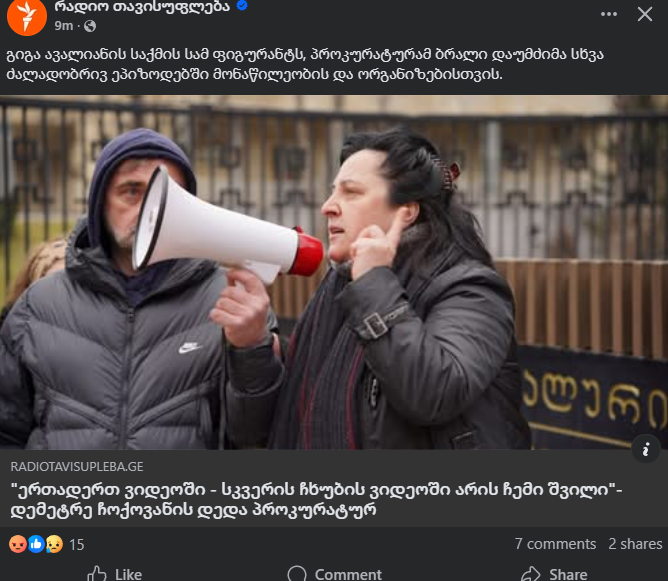This screenshot has width=668, height=581.
Task: View the 2 shares list
Action: (635, 544)
